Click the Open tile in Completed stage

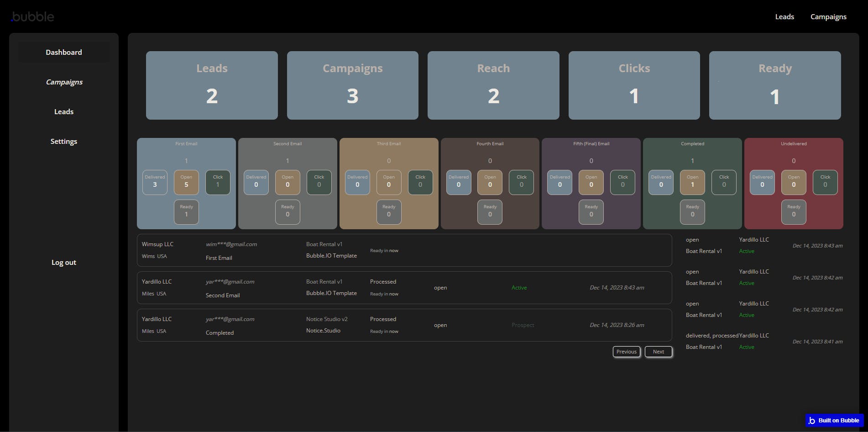692,182
